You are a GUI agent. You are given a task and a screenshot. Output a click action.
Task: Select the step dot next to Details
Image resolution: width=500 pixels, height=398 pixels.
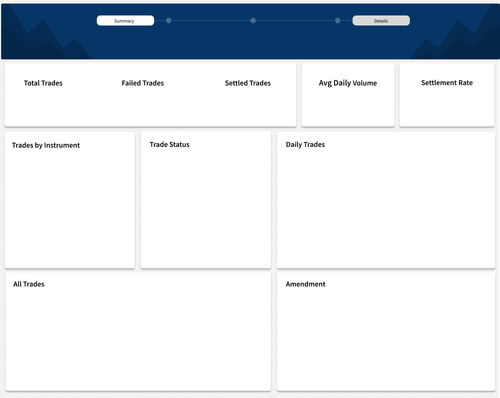click(x=338, y=21)
